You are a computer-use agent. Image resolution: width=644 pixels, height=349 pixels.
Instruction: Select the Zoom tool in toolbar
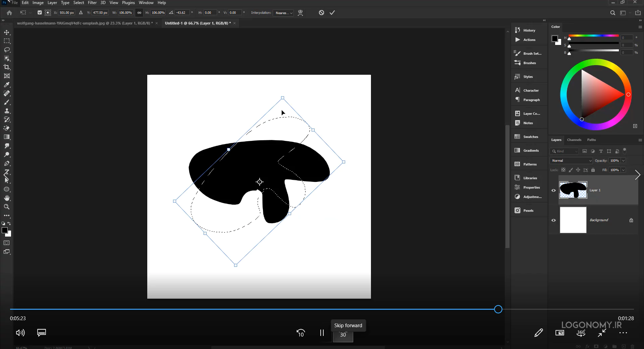point(7,207)
